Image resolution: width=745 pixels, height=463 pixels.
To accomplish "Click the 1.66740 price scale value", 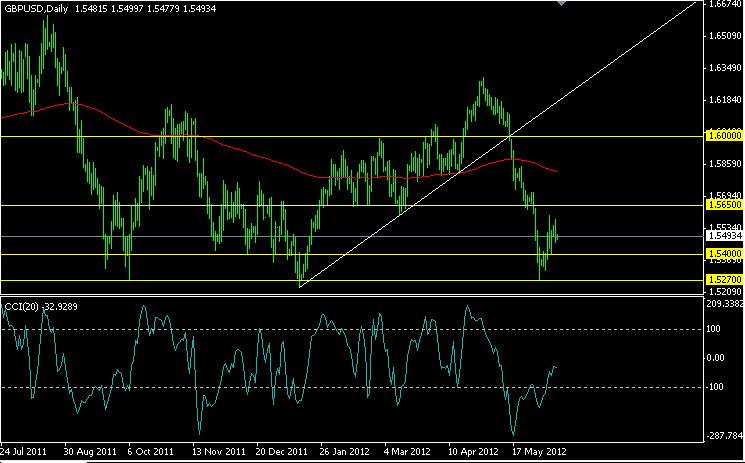I will point(725,4).
